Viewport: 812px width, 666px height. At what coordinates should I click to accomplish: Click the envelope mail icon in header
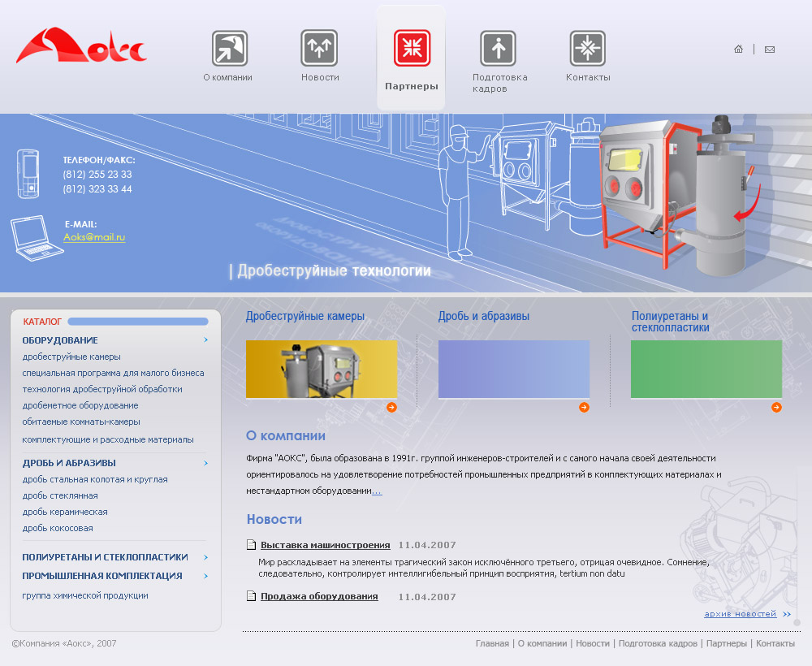click(x=770, y=50)
